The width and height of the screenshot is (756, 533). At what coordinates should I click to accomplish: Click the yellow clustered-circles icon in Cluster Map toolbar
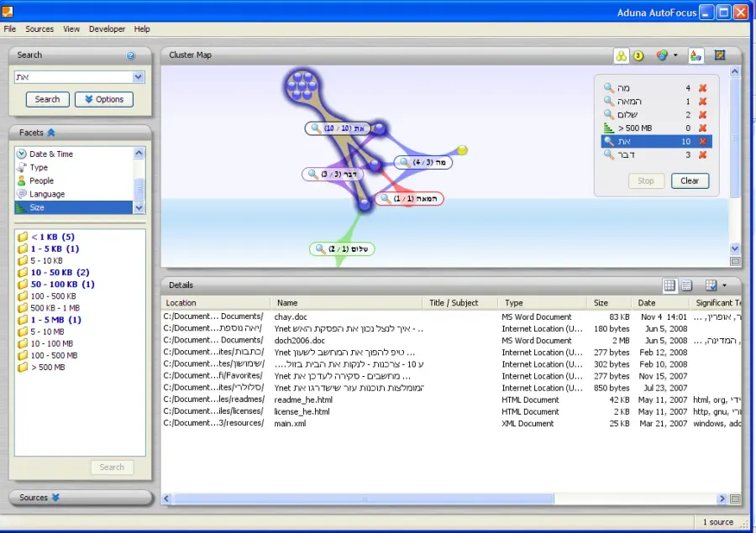tap(622, 56)
